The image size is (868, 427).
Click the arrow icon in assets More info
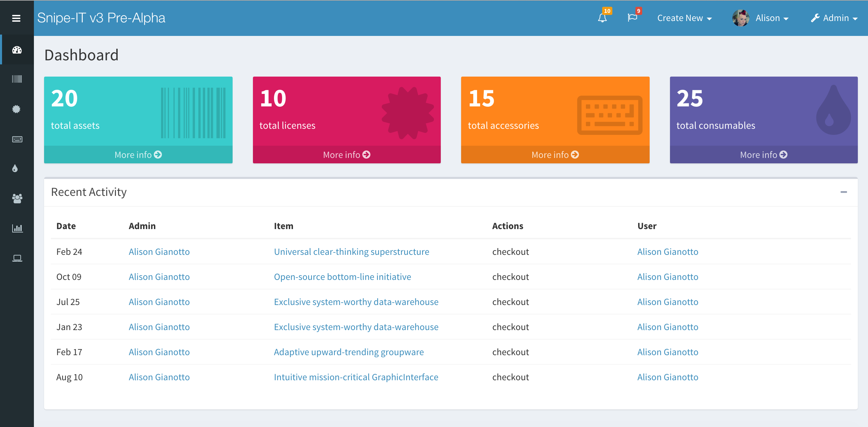[158, 155]
